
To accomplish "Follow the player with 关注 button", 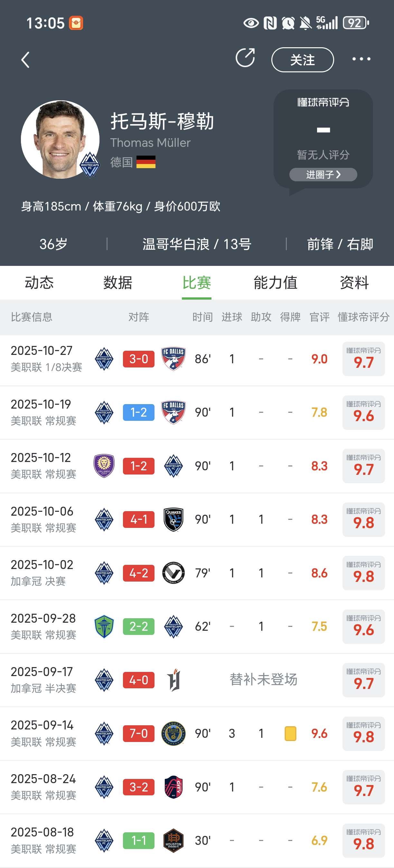I will 302,60.
